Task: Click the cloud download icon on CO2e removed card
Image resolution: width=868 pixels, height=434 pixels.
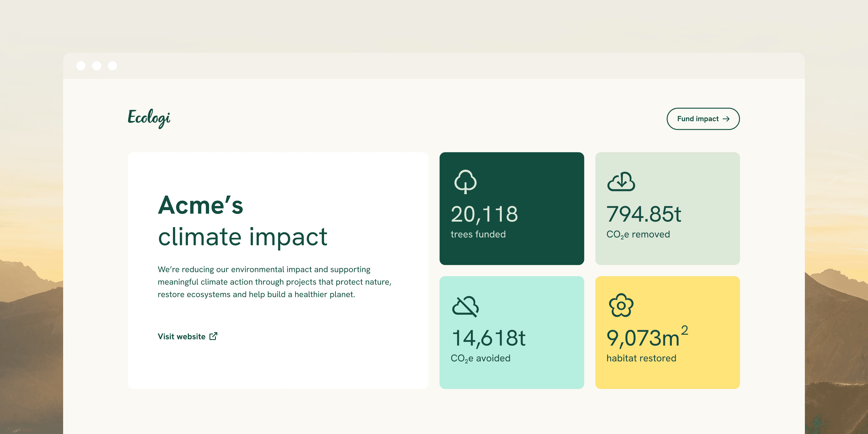Action: coord(621,182)
